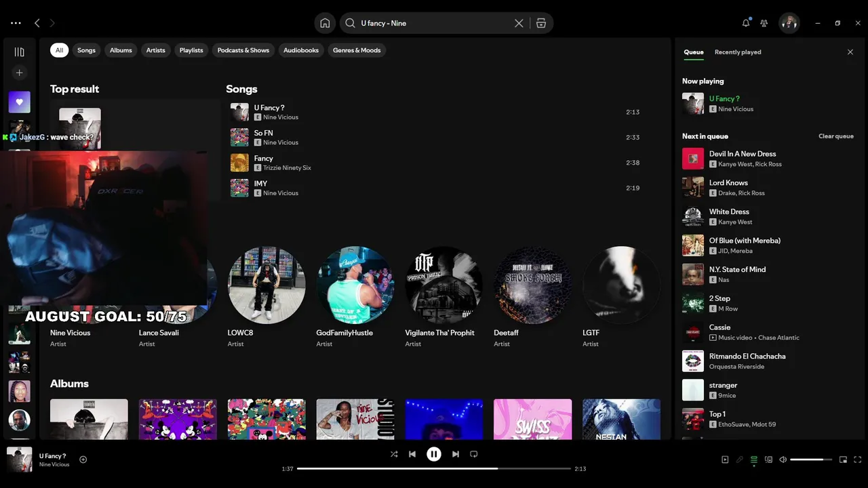Add U Fancy ? to Liked Songs
Image resolution: width=868 pixels, height=488 pixels.
pyautogui.click(x=83, y=460)
